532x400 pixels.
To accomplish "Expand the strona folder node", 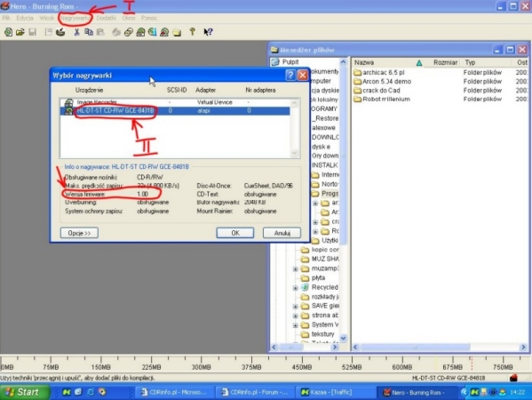I will (296, 316).
